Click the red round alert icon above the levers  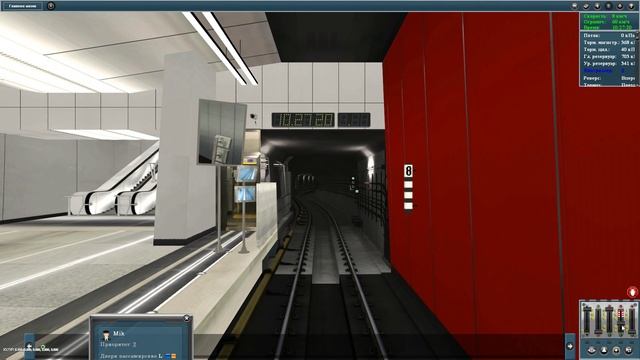coord(633,292)
